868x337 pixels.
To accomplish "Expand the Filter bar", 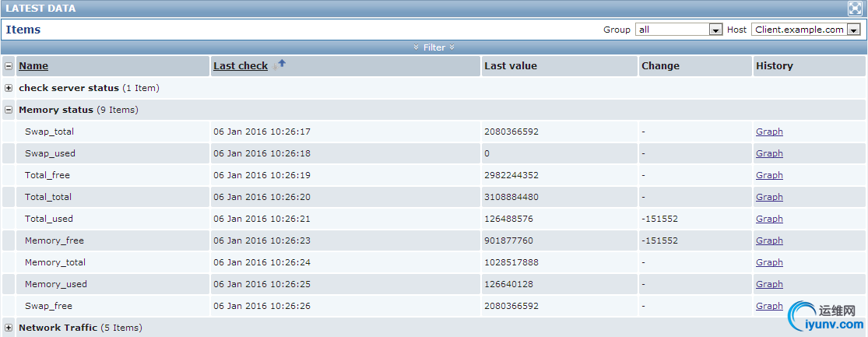I will (x=434, y=47).
